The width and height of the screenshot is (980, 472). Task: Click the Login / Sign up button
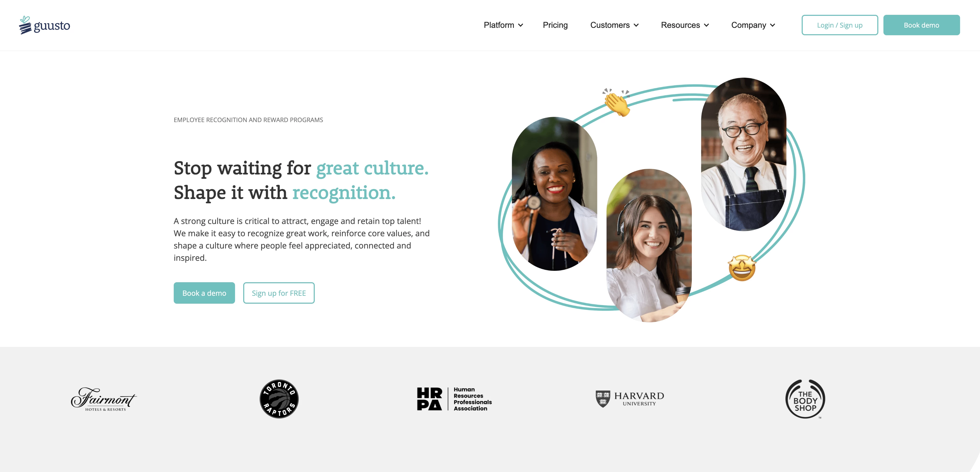coord(839,25)
